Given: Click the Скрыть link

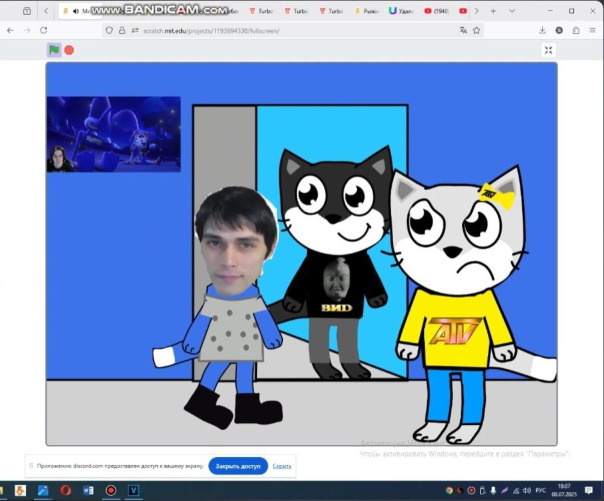Looking at the screenshot, I should tap(282, 466).
